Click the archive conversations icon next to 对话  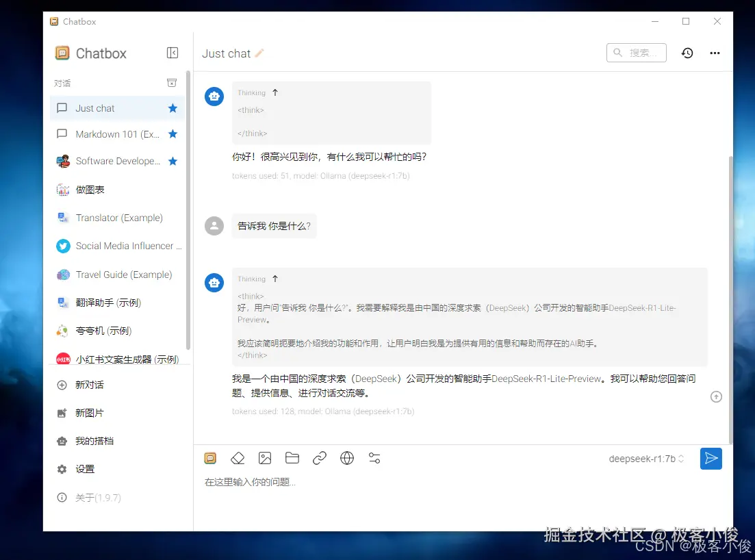click(x=171, y=83)
